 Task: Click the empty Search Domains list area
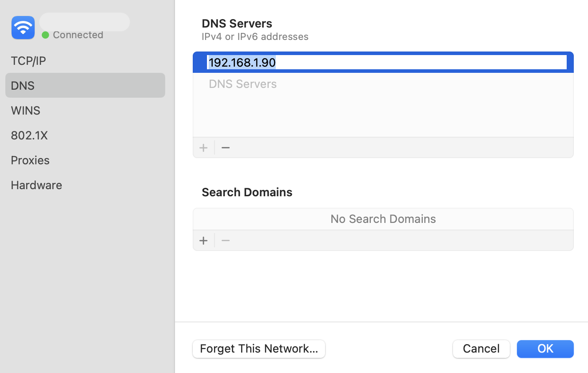coord(383,218)
